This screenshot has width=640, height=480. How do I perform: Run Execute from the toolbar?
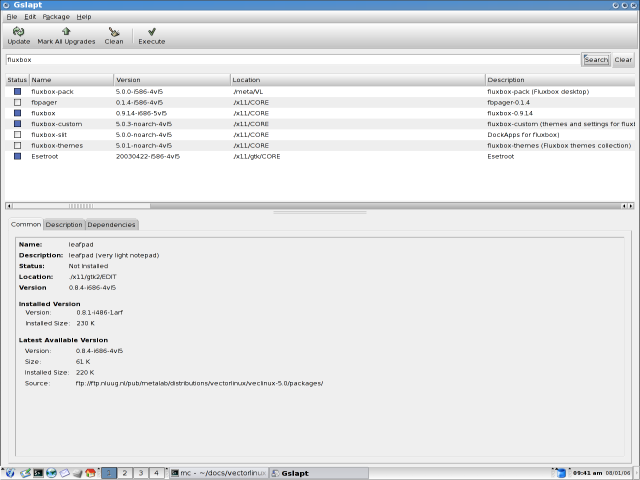[x=151, y=36]
